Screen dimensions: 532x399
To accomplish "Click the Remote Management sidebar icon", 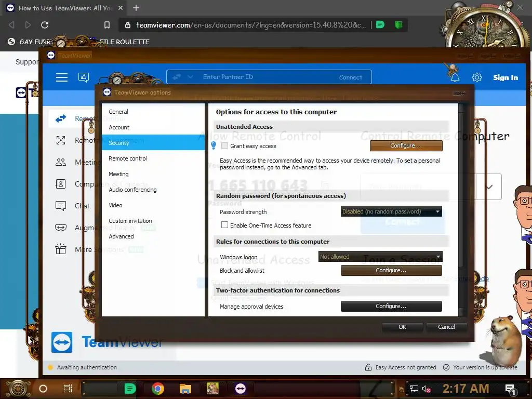I will (61, 140).
